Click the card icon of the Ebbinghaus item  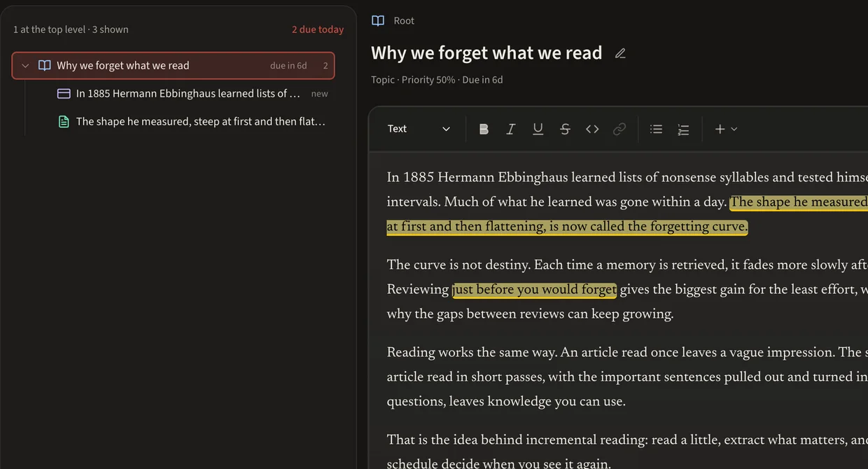tap(64, 94)
